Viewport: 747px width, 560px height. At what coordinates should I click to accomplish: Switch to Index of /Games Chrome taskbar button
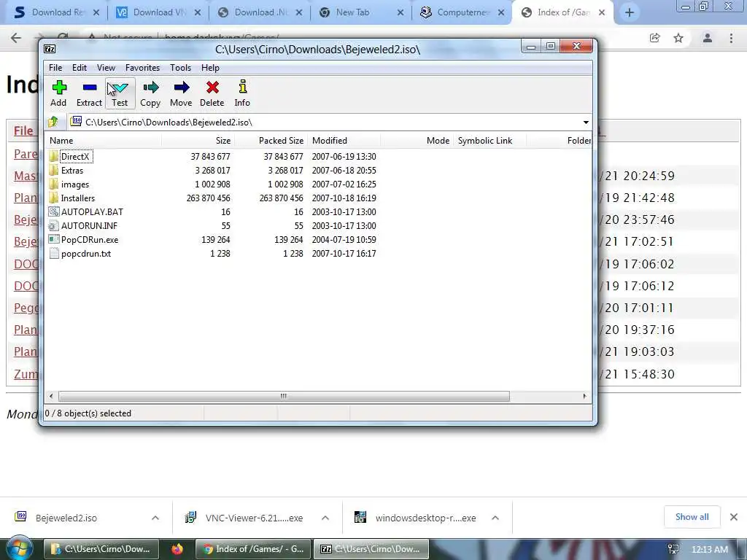253,549
